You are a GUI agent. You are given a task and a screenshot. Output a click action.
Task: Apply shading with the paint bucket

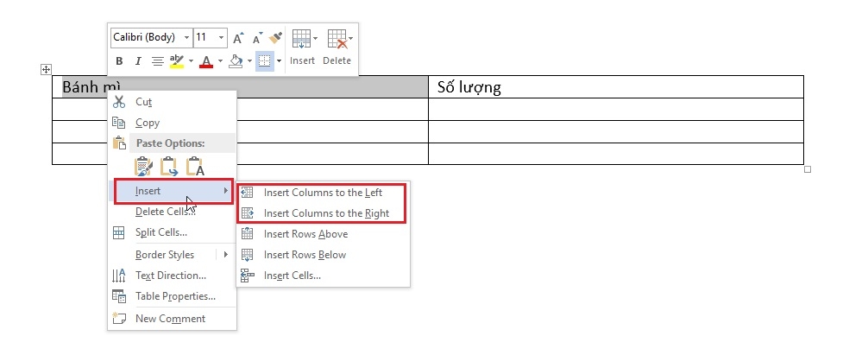236,61
